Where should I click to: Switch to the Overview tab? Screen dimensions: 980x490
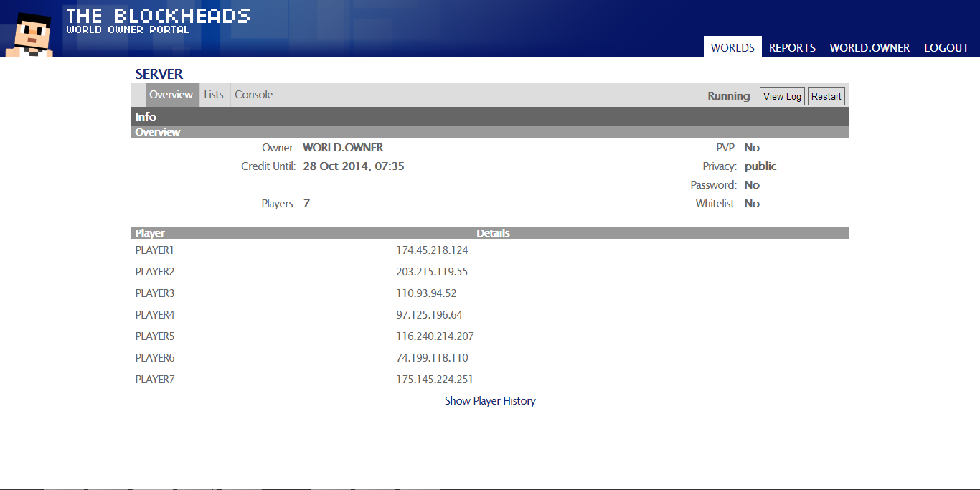pos(171,95)
